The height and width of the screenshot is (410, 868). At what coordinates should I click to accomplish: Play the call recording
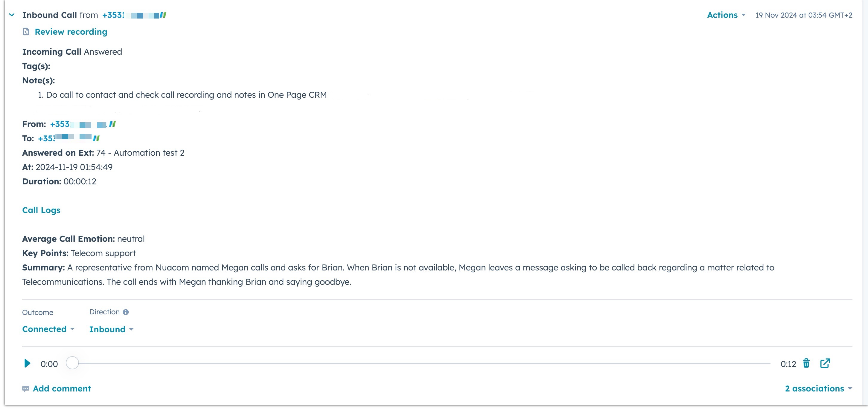point(27,364)
